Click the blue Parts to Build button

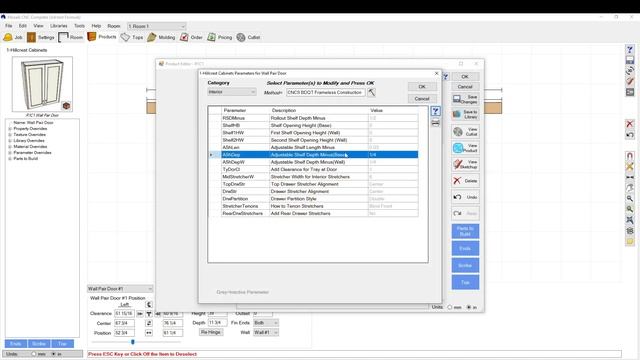click(x=465, y=231)
